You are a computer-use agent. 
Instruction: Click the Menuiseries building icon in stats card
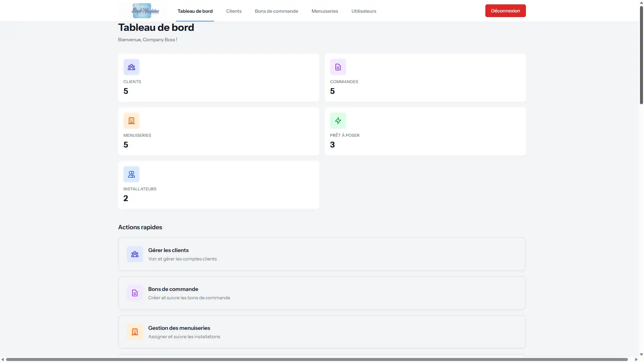point(131,121)
